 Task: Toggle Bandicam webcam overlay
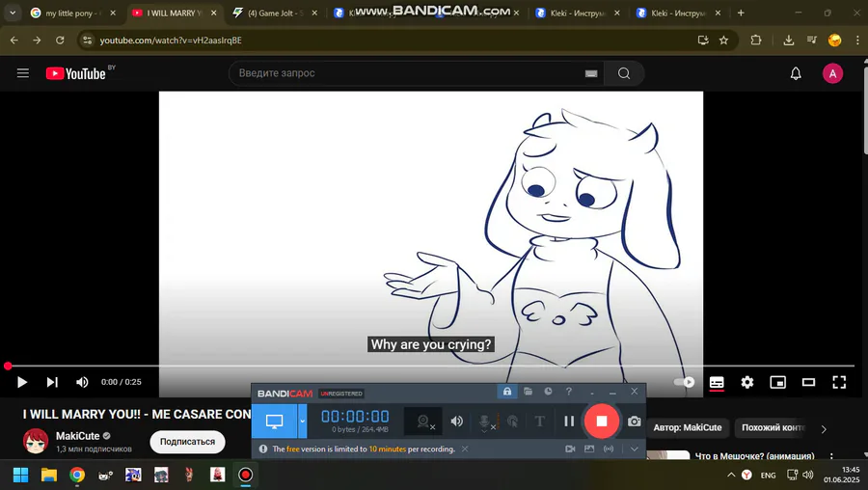(424, 422)
